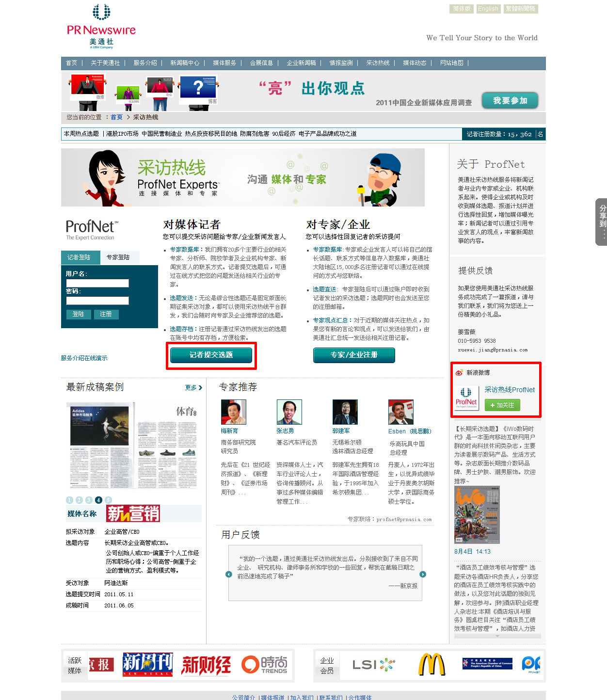Click the Sina Weibo icon
The width and height of the screenshot is (607, 700).
coord(459,373)
